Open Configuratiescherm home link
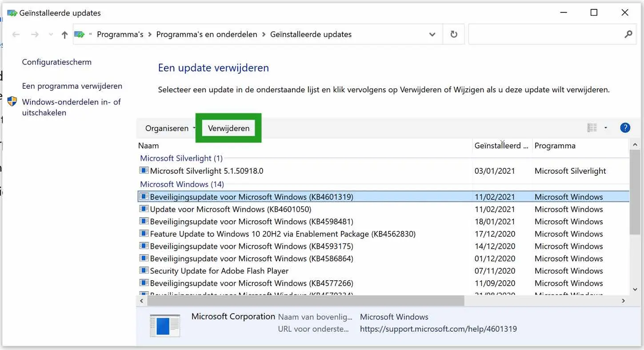 coord(57,62)
